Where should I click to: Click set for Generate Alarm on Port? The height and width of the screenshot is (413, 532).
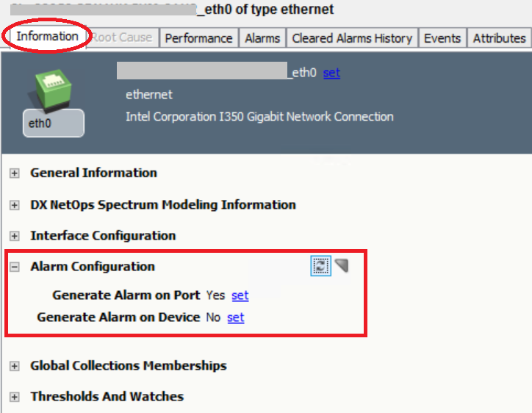pyautogui.click(x=240, y=295)
